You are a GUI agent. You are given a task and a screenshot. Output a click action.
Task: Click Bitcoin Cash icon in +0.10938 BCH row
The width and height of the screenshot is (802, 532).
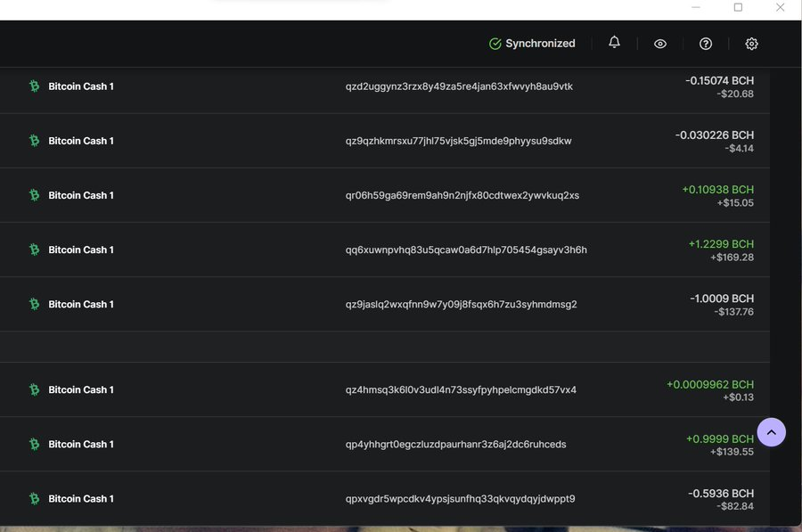[x=34, y=195]
